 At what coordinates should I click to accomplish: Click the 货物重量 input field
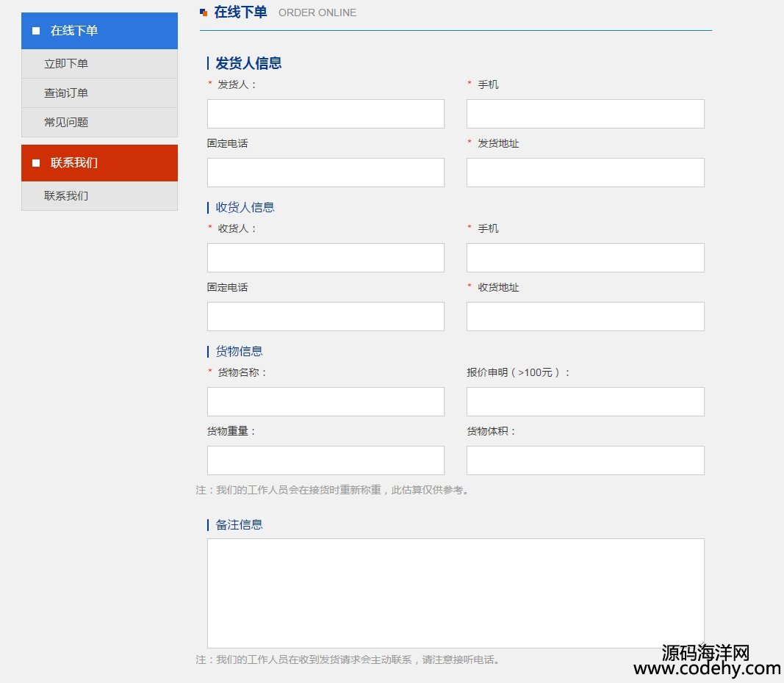click(326, 460)
